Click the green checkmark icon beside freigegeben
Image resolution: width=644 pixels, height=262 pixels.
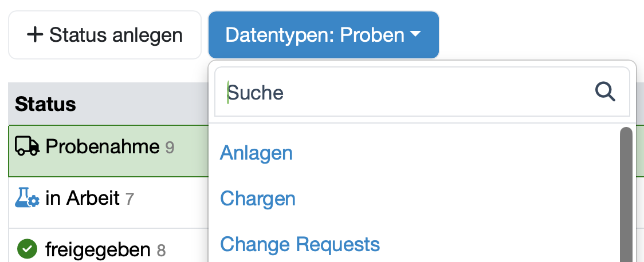27,249
